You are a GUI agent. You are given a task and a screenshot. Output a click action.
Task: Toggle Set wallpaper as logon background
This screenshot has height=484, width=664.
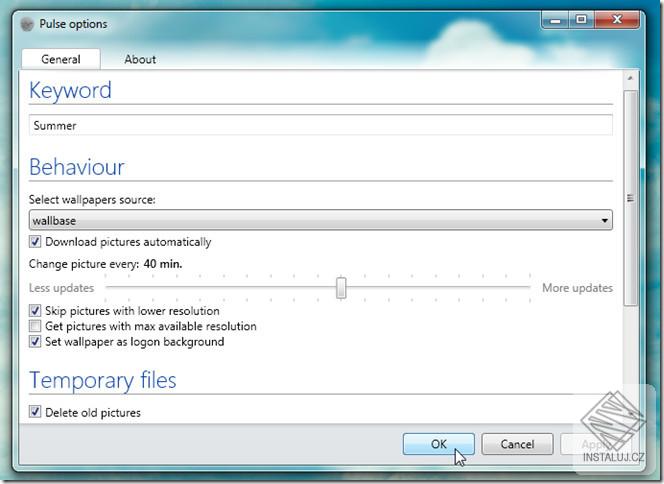click(x=35, y=341)
